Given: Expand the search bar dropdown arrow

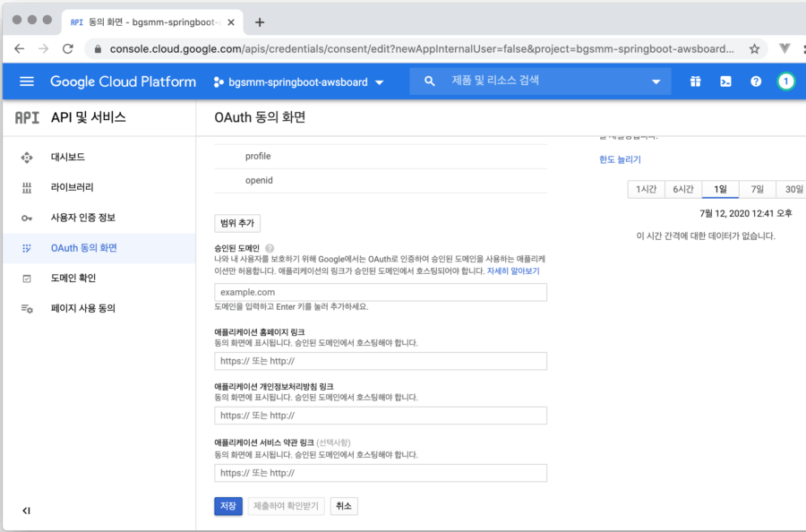Looking at the screenshot, I should [x=656, y=82].
